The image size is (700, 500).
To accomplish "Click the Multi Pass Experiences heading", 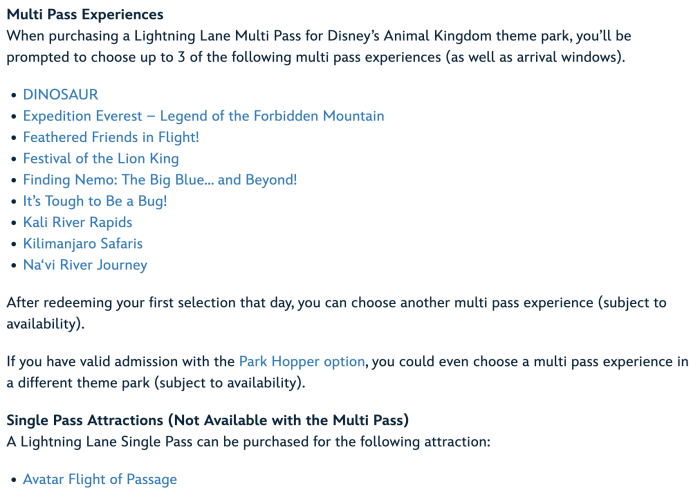I will click(85, 15).
